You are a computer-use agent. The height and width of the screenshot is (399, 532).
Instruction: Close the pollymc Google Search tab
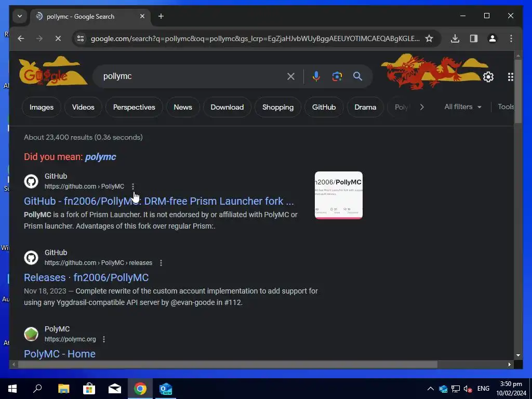pos(142,16)
